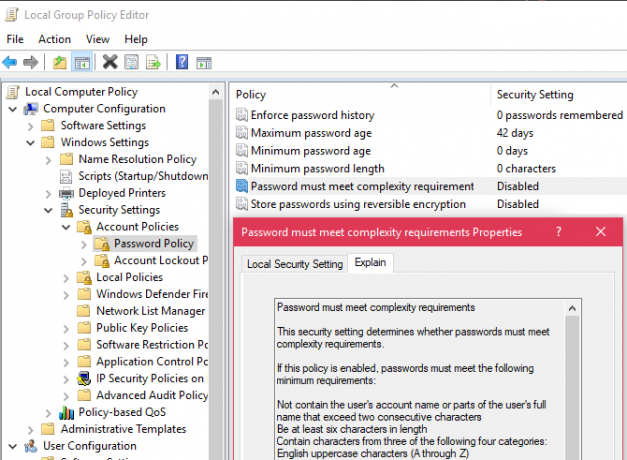The height and width of the screenshot is (460, 627).
Task: Open the Action menu
Action: 54,39
